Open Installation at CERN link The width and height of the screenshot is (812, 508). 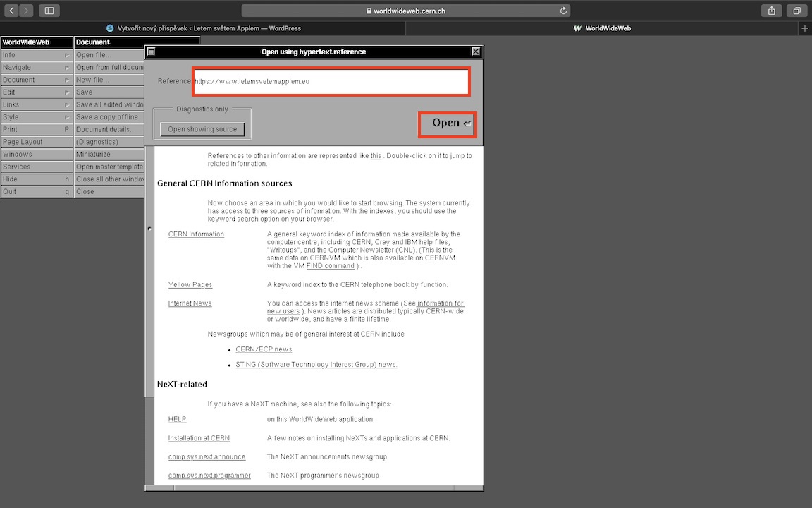[x=199, y=438]
